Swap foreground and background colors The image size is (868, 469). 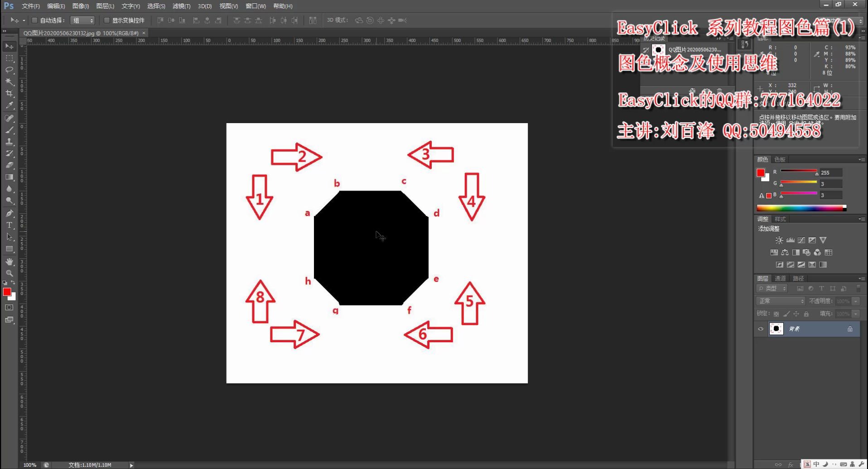[x=13, y=282]
